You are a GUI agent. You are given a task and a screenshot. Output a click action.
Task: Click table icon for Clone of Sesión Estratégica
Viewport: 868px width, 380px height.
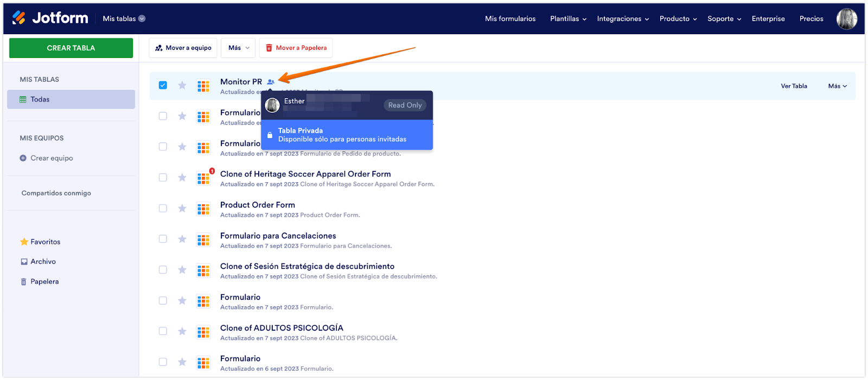(203, 270)
